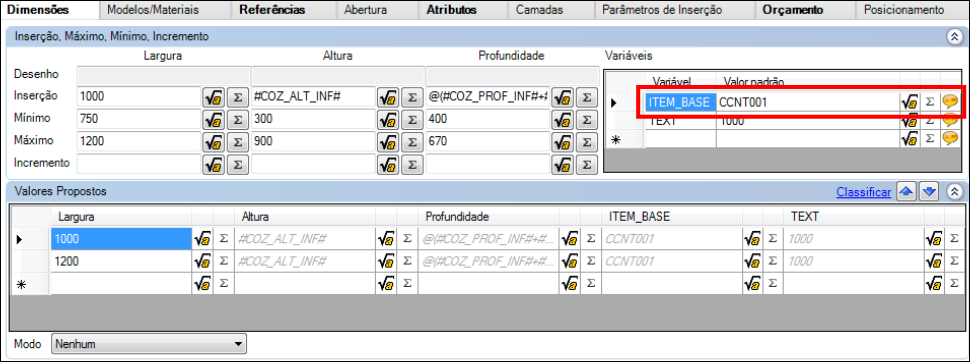
Task: Open formula editor for ITEM_BASE in 1000 row
Action: click(752, 238)
